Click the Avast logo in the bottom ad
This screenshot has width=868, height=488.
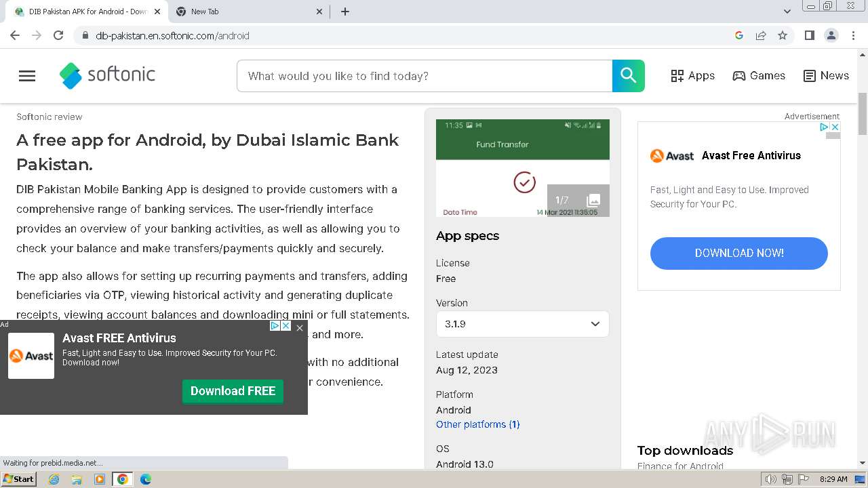tap(31, 356)
